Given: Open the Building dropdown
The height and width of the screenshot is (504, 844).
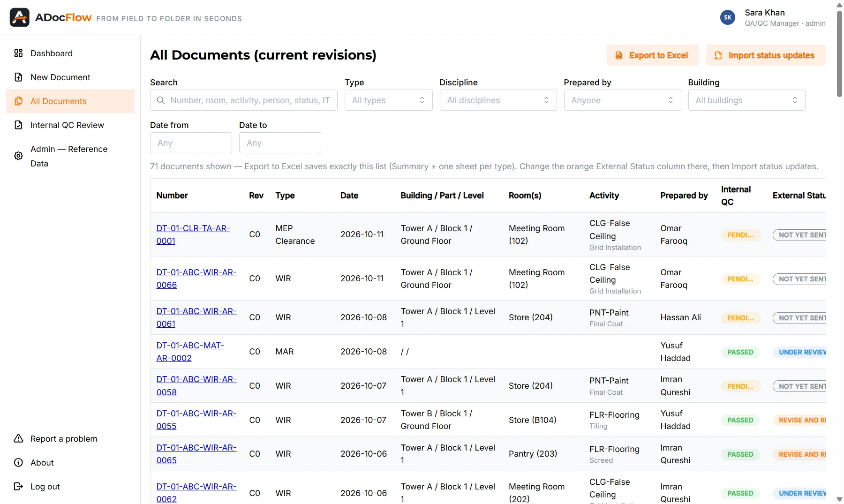Looking at the screenshot, I should (746, 100).
